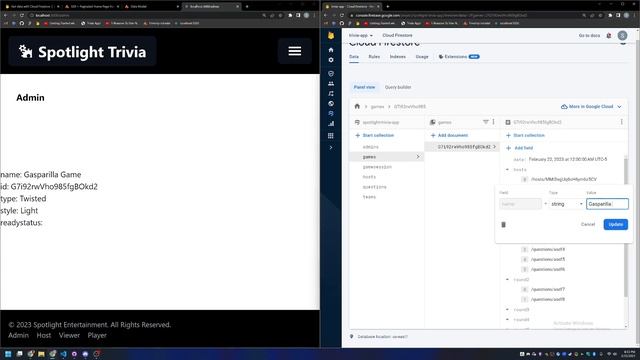Open the globe Hosting icon in Firebase sidebar
This screenshot has width=640, height=360.
[x=331, y=103]
